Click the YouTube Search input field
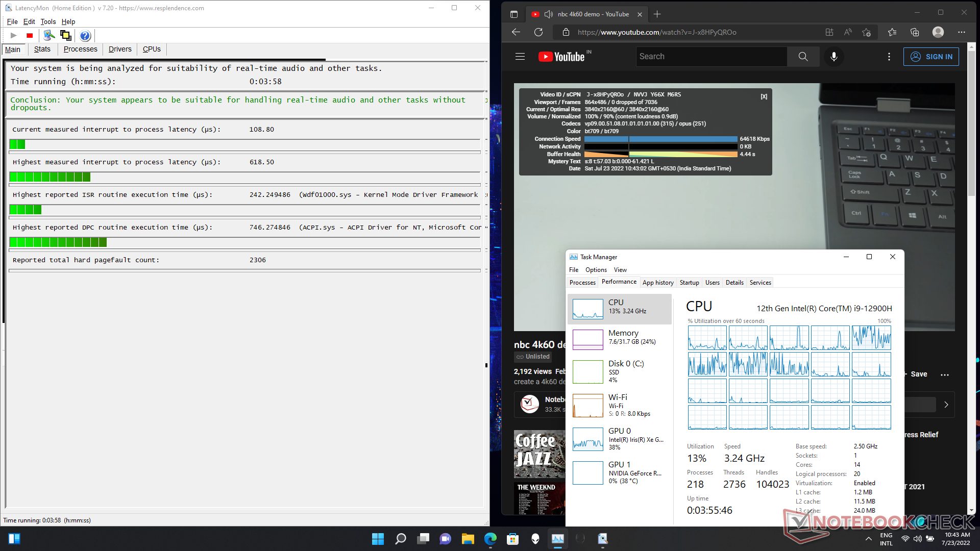Viewport: 980px width, 551px height. [711, 57]
